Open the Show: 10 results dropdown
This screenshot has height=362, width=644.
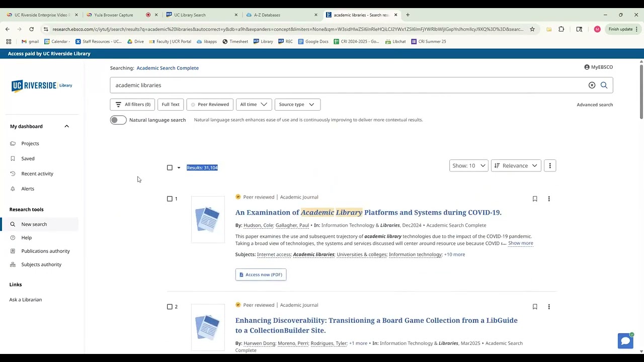[468, 166]
